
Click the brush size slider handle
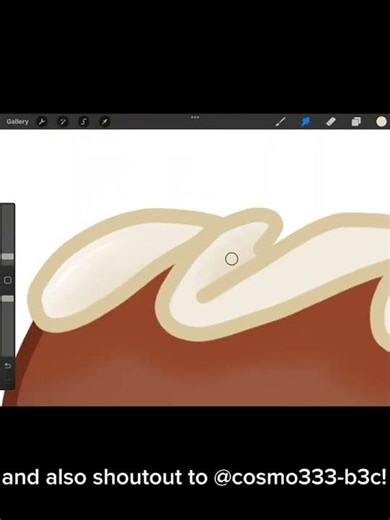[x=8, y=256]
